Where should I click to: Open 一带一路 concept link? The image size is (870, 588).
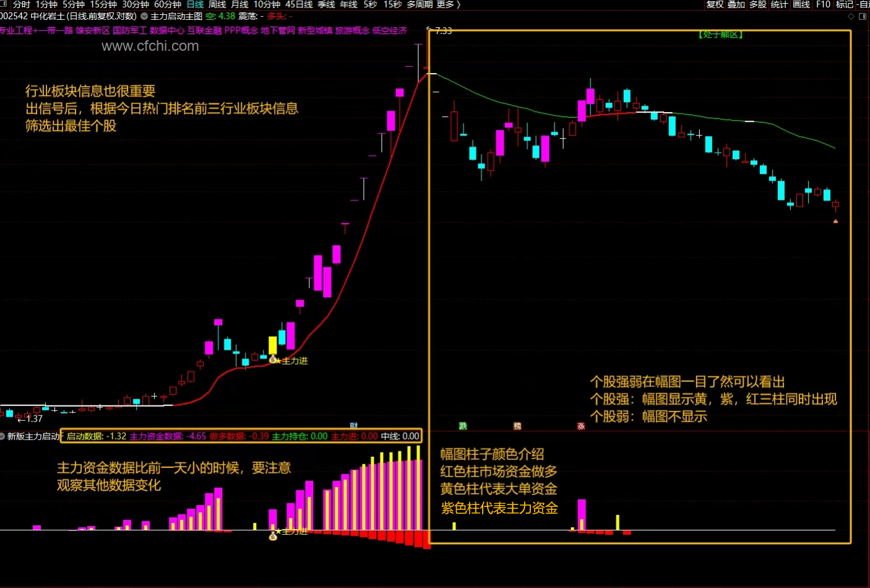[56, 30]
